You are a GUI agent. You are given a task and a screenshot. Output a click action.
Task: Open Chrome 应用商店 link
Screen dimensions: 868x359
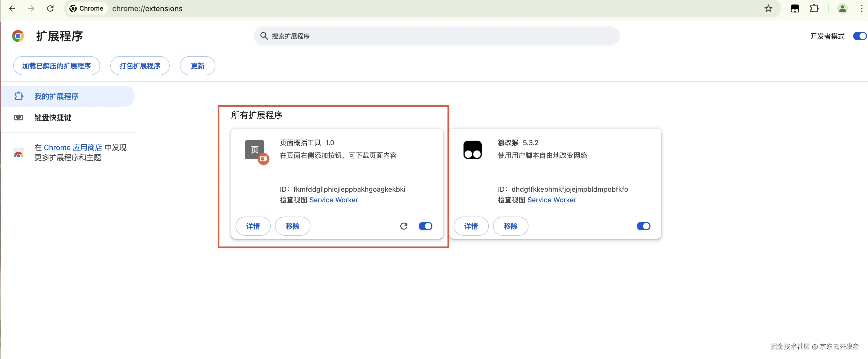click(x=73, y=147)
